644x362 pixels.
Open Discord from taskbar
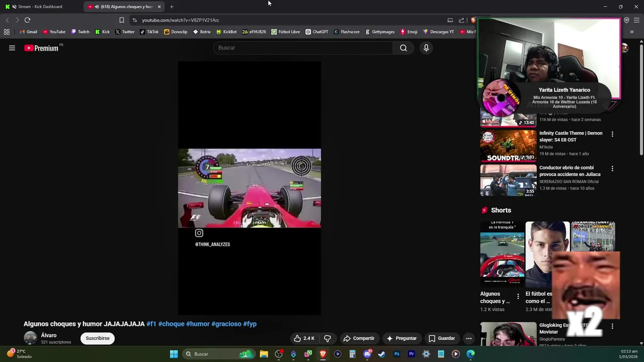click(367, 354)
